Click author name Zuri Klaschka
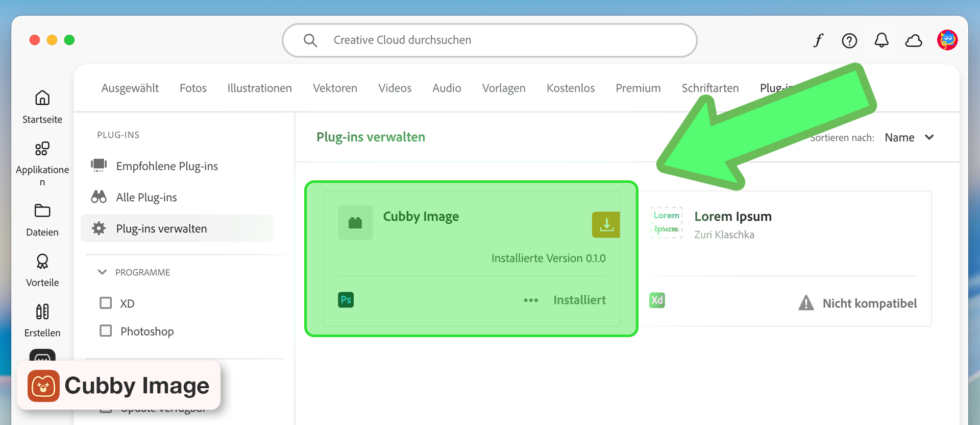The height and width of the screenshot is (425, 980). click(x=724, y=234)
